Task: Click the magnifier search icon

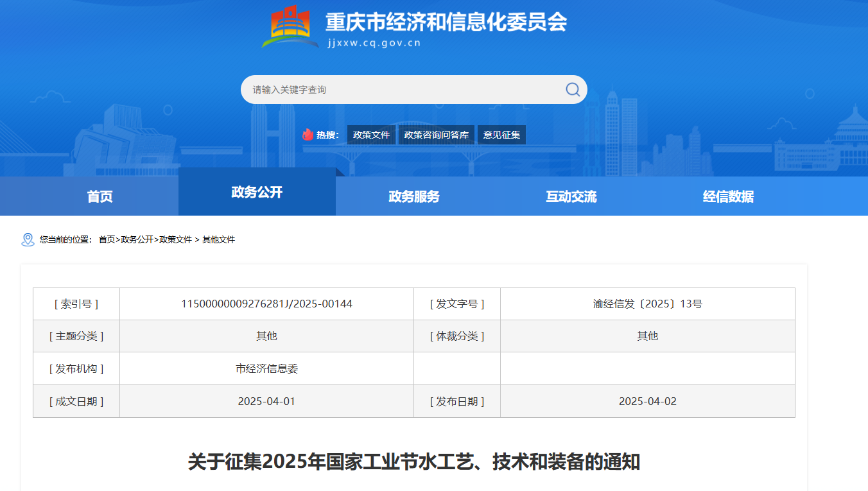Action: coord(572,89)
